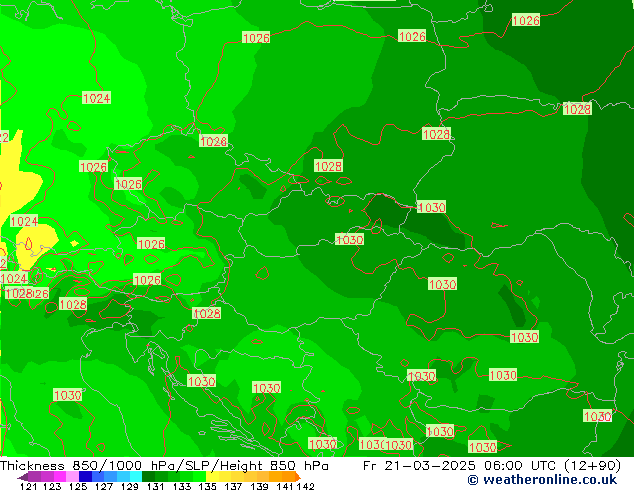Click the overlapping '1028126' isobar label
Viewport: 634px width, 490px height.
(27, 294)
